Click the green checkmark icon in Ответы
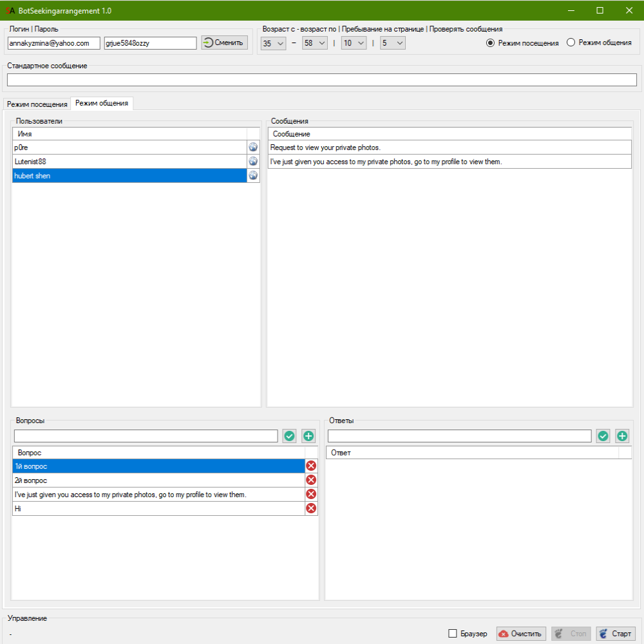The image size is (644, 644). coord(603,436)
